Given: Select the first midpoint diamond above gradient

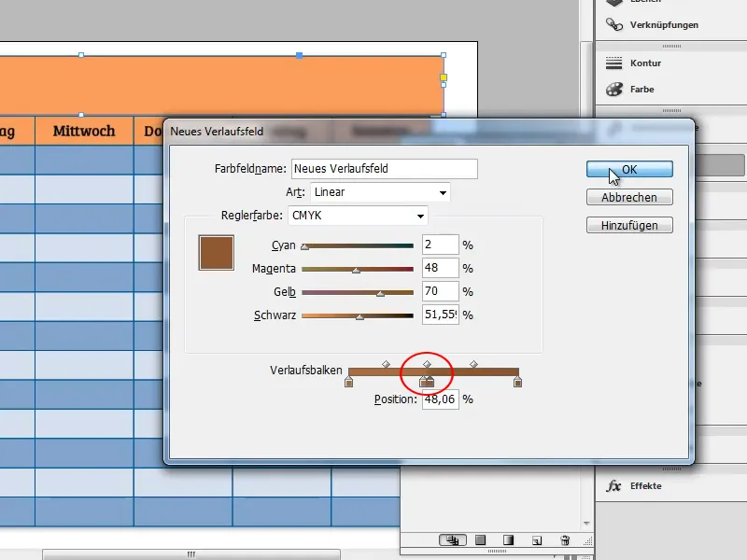Looking at the screenshot, I should [386, 364].
